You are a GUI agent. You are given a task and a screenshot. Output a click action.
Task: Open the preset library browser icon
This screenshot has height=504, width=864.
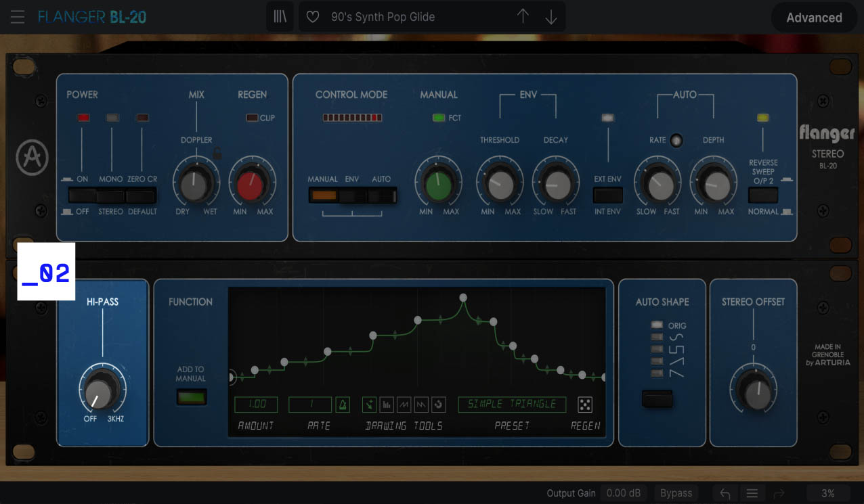[280, 16]
